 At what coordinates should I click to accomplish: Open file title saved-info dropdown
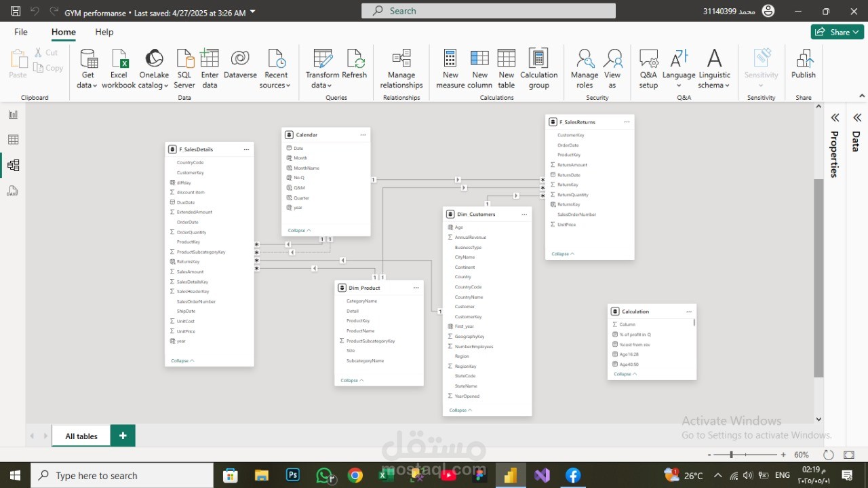click(x=253, y=12)
